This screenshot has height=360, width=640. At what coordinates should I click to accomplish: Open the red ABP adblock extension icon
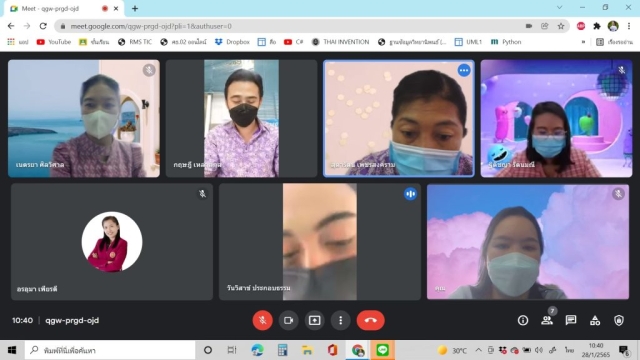(581, 26)
